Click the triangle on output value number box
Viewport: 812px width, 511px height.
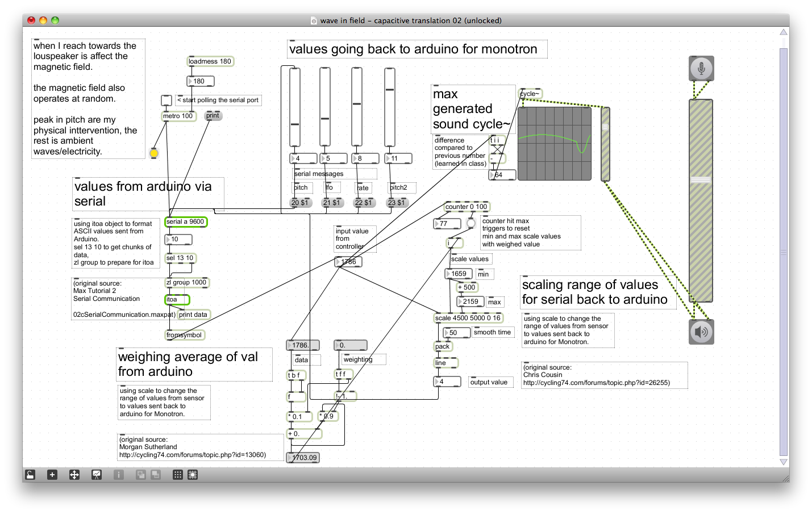click(437, 382)
